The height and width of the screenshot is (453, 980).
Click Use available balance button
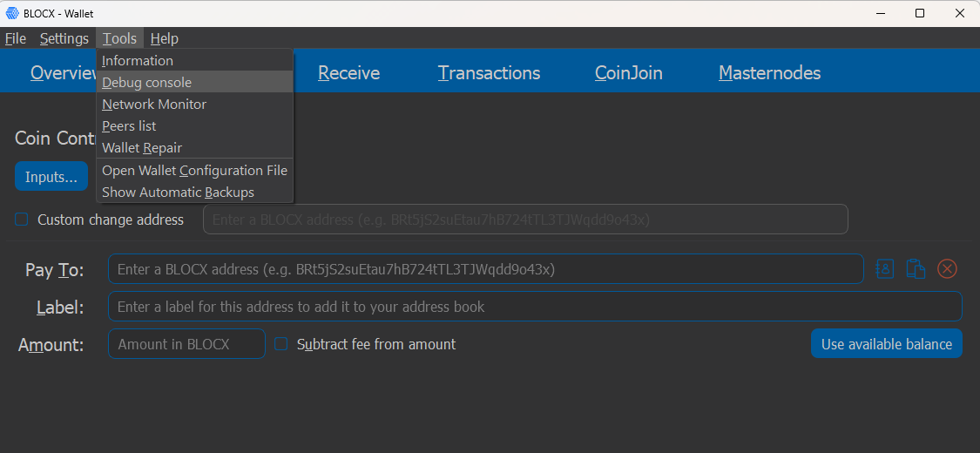[x=886, y=343]
